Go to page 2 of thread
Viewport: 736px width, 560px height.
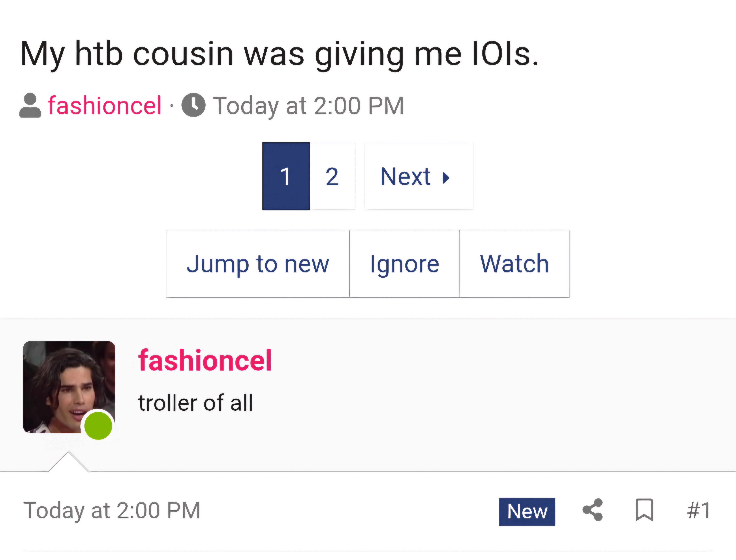[332, 176]
